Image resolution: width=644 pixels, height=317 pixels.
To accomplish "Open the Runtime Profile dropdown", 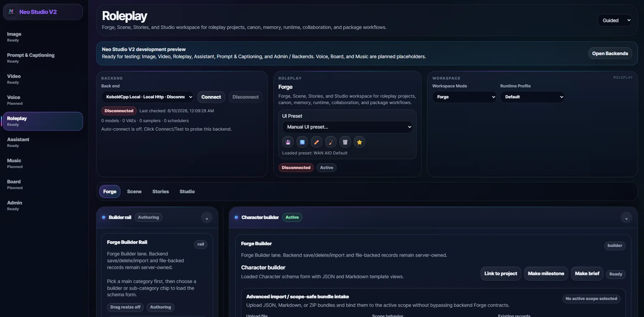I will coord(532,97).
